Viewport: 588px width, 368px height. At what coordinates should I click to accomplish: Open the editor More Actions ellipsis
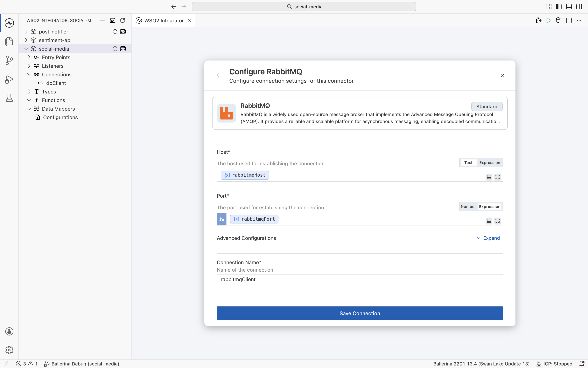click(x=579, y=20)
